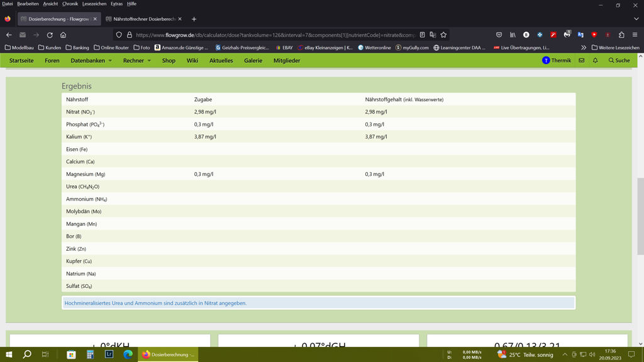Viewport: 644px width, 362px height.
Task: Click the Suche search button
Action: 619,61
